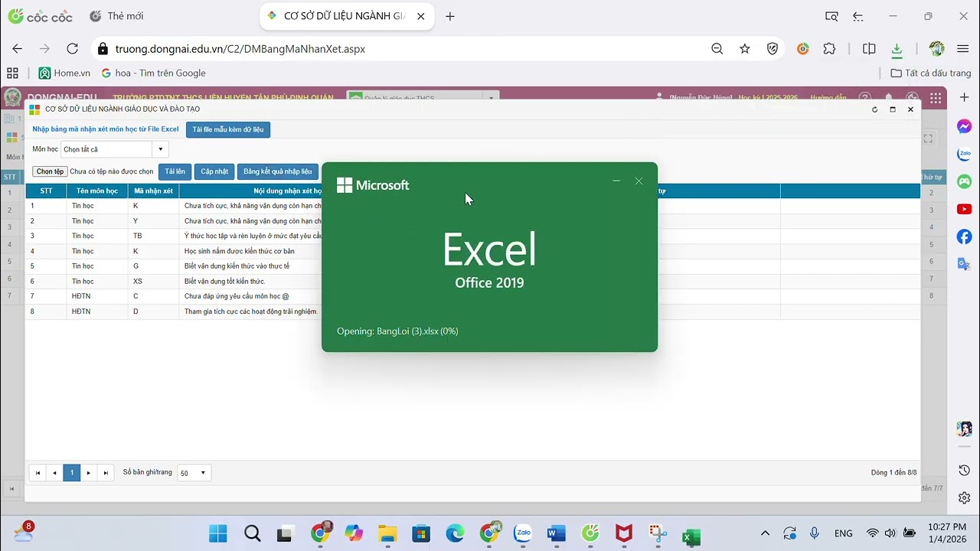Go to next page in pager
This screenshot has height=551, width=980.
tap(89, 473)
